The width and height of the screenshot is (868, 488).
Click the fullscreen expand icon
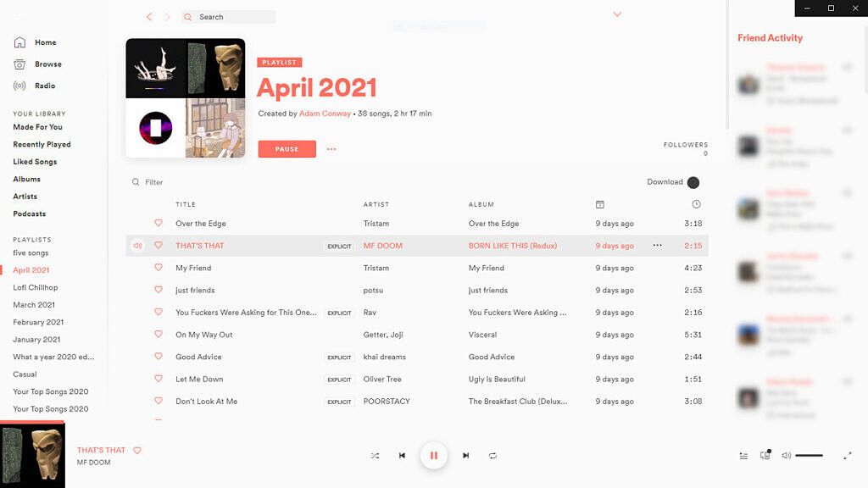click(847, 455)
